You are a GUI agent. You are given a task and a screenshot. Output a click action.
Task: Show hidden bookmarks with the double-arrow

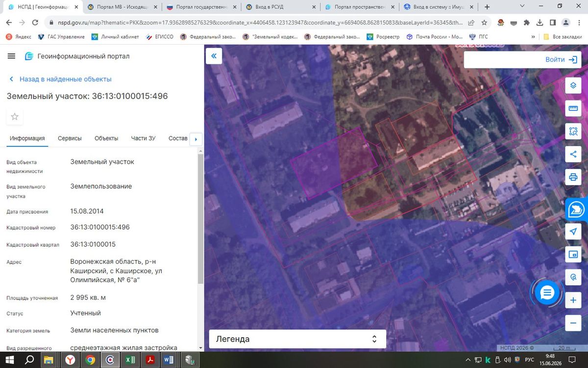[x=534, y=37]
